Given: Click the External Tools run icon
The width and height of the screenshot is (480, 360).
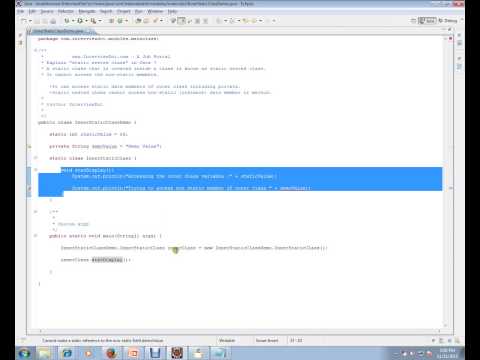Looking at the screenshot, I should click(x=94, y=21).
